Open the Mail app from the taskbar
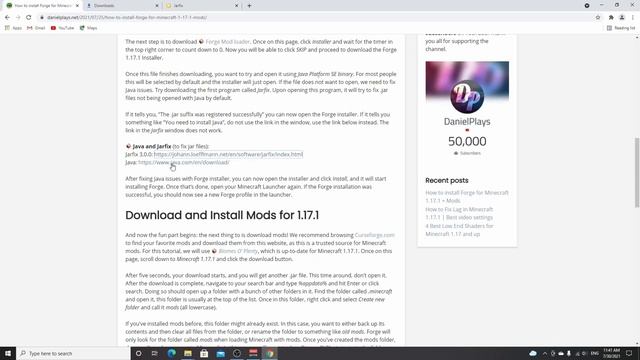The height and width of the screenshot is (360, 640). tap(220, 353)
